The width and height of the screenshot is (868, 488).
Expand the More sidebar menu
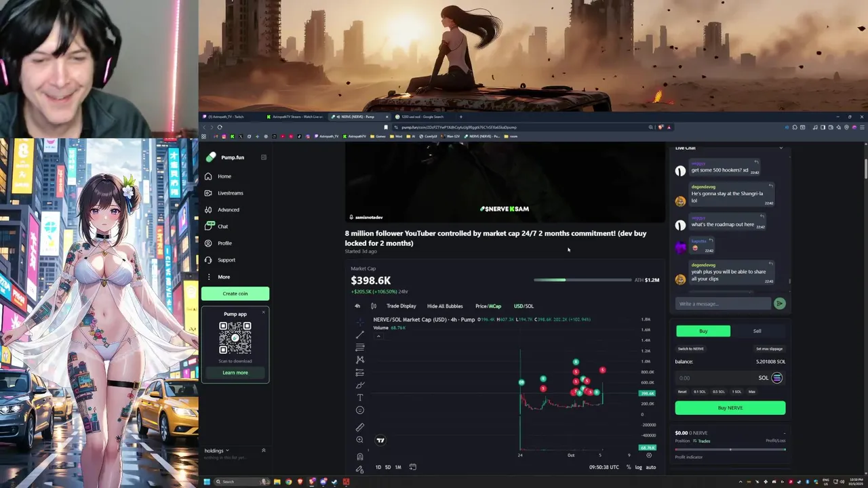click(x=218, y=277)
